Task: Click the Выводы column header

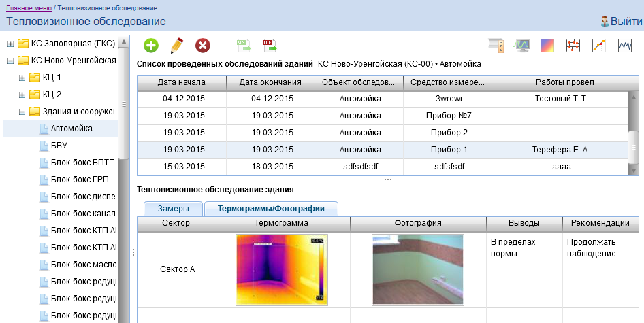Action: click(x=524, y=223)
